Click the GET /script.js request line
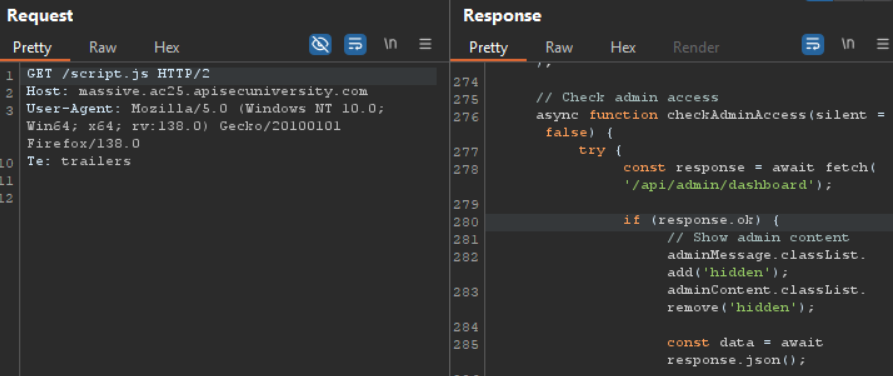Screen dimensions: 893x376 pyautogui.click(x=118, y=74)
